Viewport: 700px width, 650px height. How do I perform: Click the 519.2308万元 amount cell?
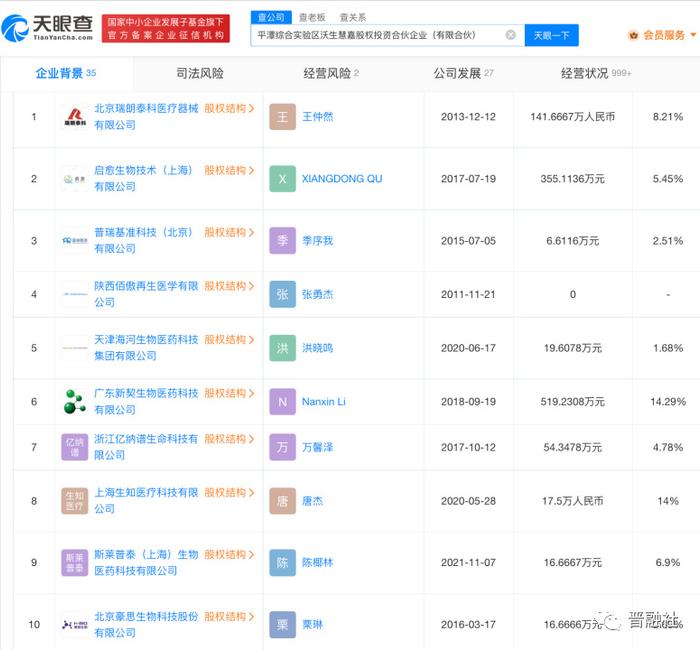click(x=572, y=402)
